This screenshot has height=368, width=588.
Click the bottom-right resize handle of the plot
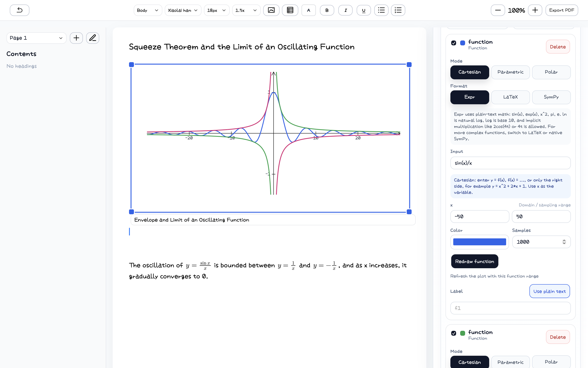click(x=409, y=212)
